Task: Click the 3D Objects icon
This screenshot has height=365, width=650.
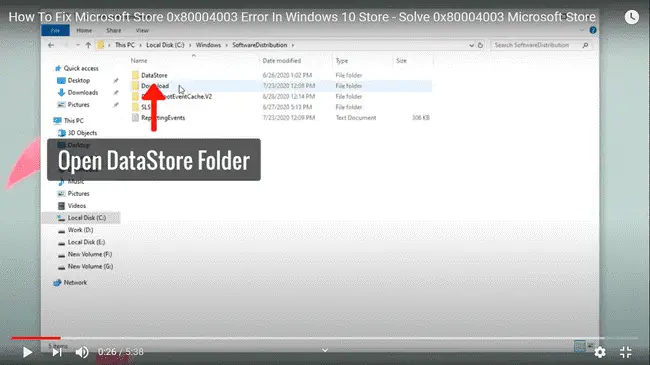Action: 61,133
